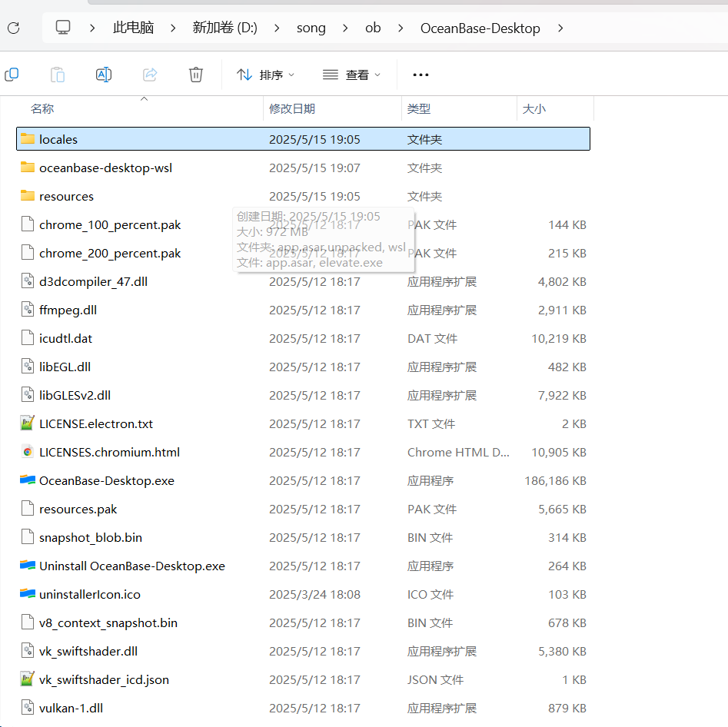Image resolution: width=728 pixels, height=727 pixels.
Task: Select the file name icudtl.dat
Action: click(x=65, y=338)
